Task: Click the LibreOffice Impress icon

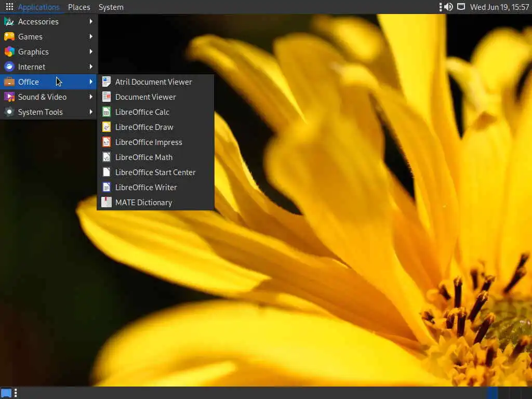Action: click(107, 142)
